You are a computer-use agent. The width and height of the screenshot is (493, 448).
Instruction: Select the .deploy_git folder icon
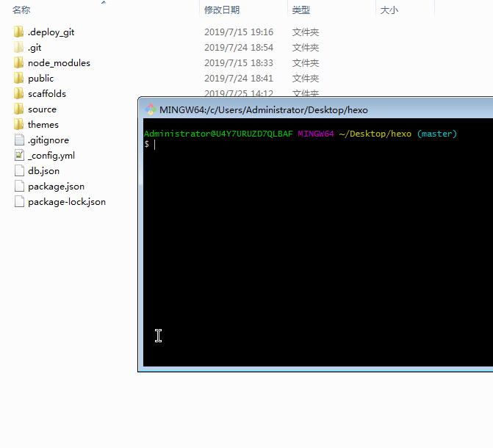click(x=18, y=32)
